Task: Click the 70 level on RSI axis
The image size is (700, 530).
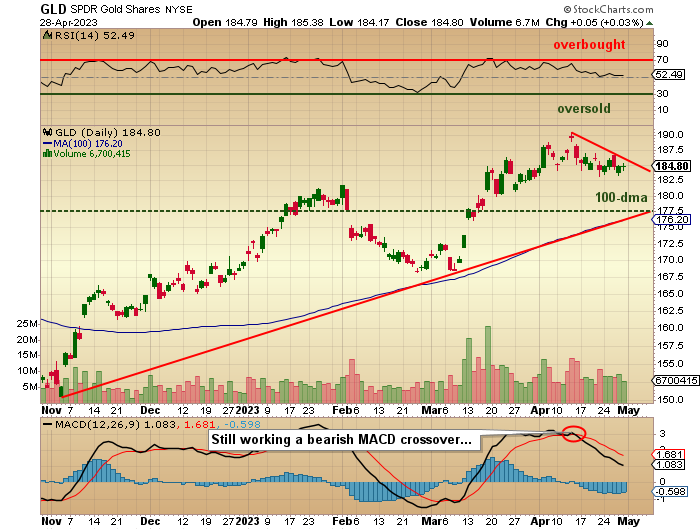Action: [662, 59]
